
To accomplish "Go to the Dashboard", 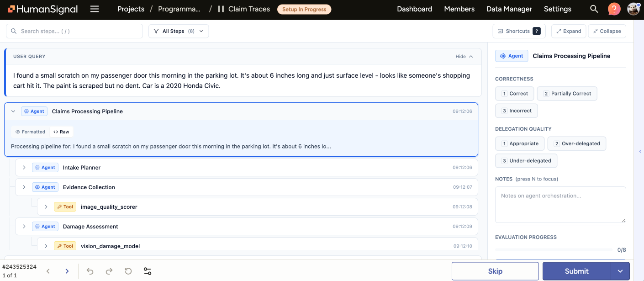I will click(414, 9).
